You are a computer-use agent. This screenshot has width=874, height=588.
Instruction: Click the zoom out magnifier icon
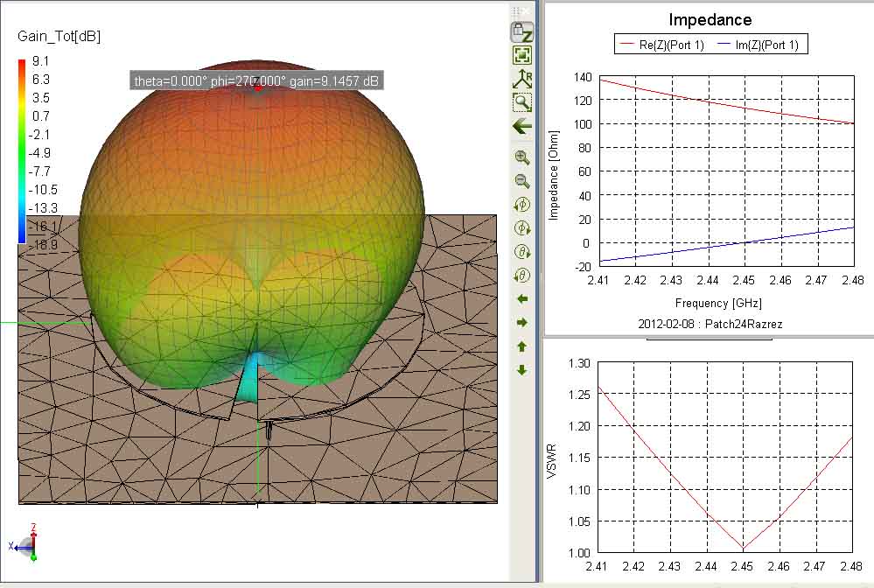coord(521,181)
